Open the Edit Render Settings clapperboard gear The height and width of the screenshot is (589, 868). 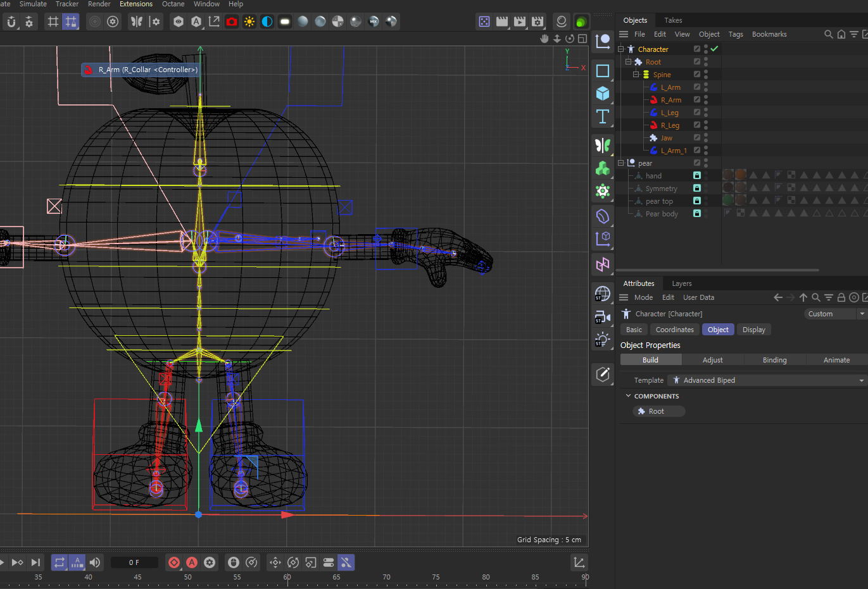(x=538, y=22)
